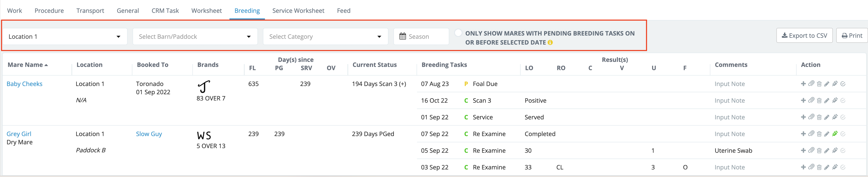Viewport: 868px width, 177px height.
Task: Open the Baby Cheeks mare link
Action: 25,84
